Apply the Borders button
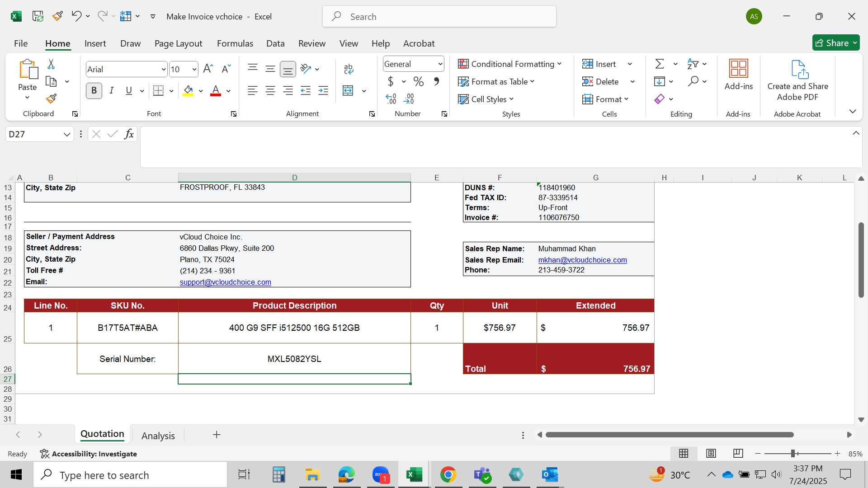Screen dimensions: 868x488 [158, 91]
